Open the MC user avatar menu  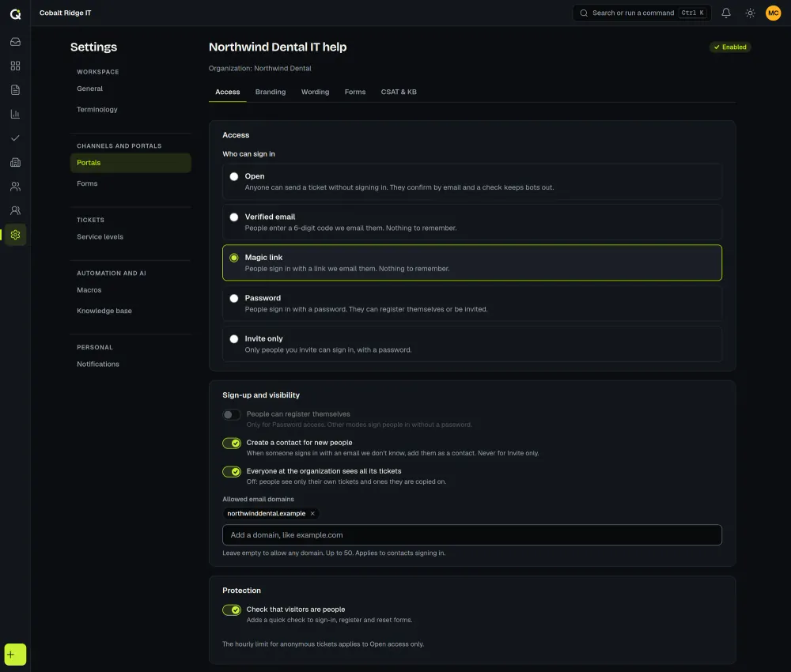coord(774,13)
